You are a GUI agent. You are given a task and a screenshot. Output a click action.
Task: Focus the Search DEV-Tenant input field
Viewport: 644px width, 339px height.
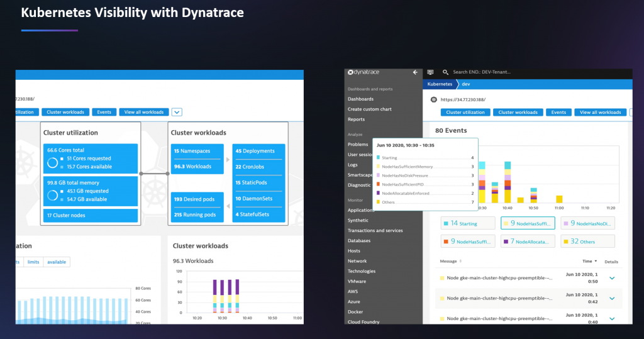[x=481, y=72]
